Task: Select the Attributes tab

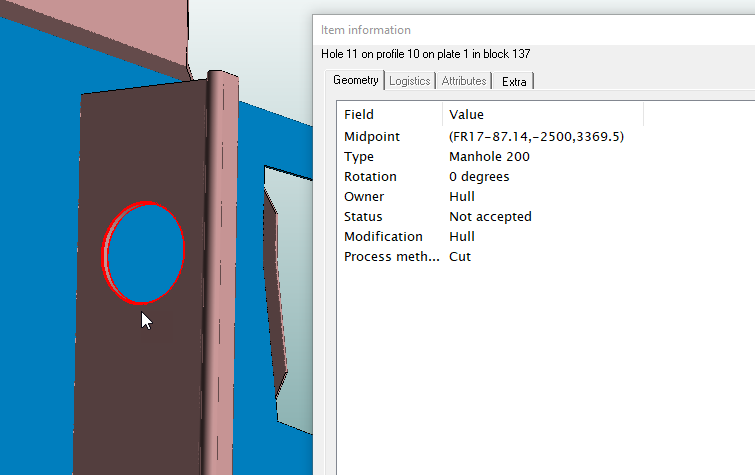Action: point(464,81)
